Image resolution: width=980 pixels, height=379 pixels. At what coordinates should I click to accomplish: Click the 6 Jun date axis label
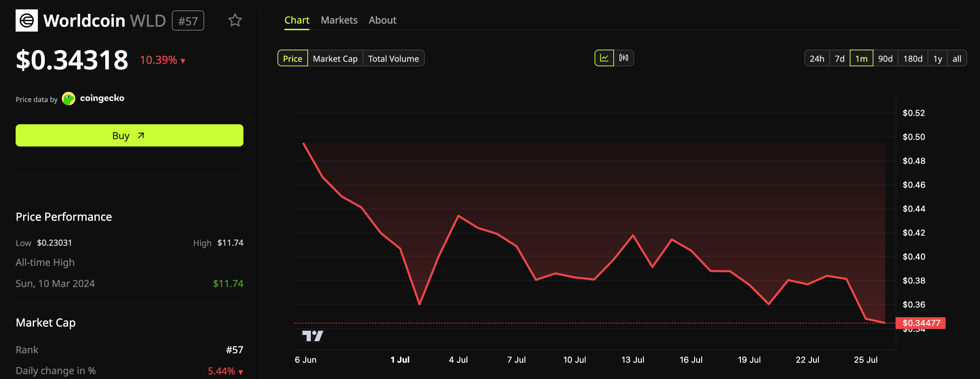306,360
